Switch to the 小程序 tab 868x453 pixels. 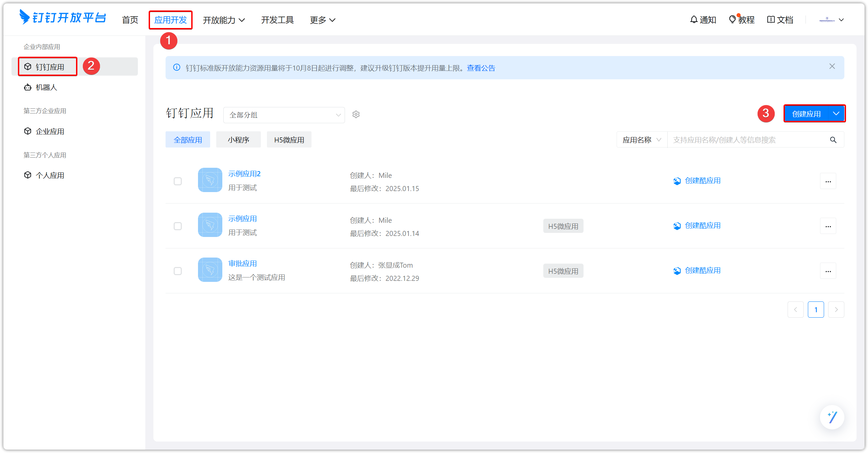pos(238,140)
